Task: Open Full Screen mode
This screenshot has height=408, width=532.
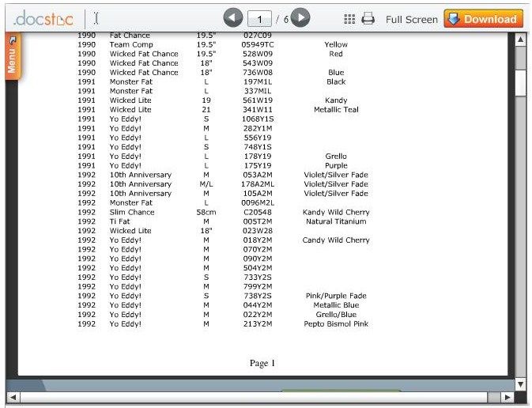Action: (x=412, y=19)
